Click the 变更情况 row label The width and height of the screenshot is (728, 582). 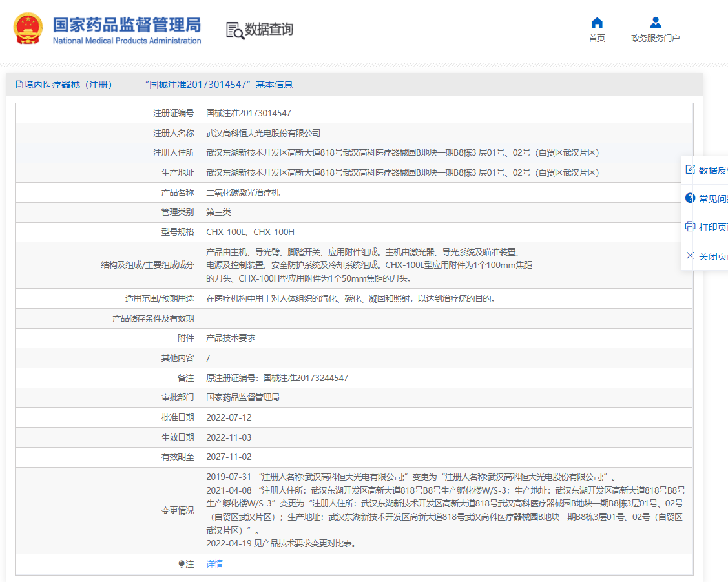(178, 510)
